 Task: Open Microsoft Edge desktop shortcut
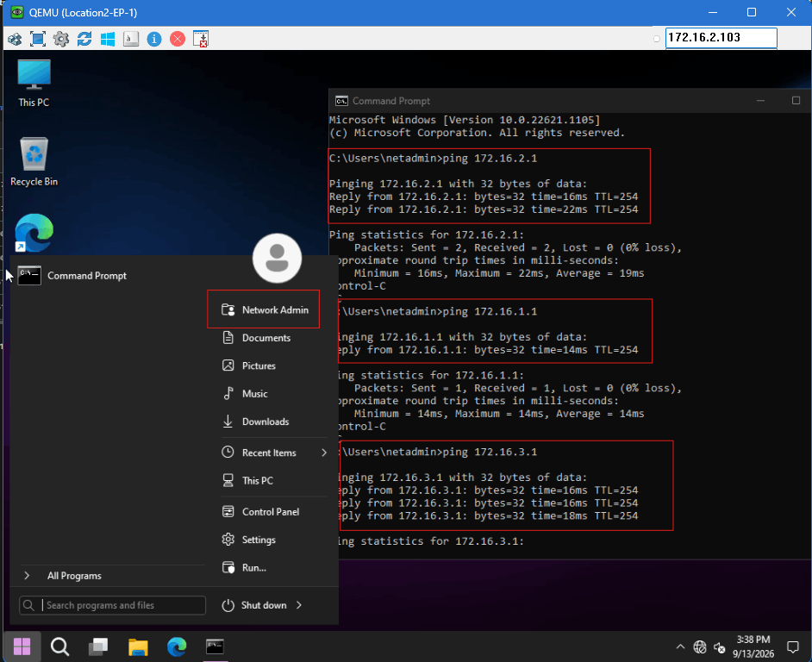(x=34, y=233)
